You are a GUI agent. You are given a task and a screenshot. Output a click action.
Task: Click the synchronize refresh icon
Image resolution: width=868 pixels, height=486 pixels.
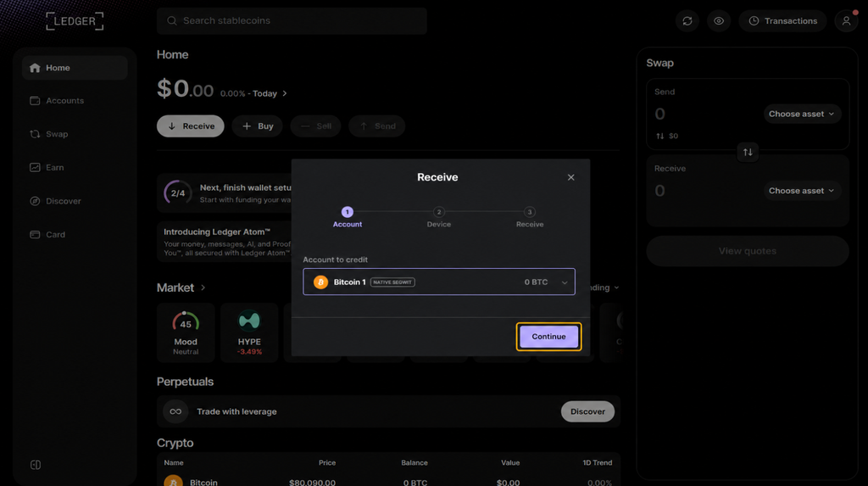687,21
